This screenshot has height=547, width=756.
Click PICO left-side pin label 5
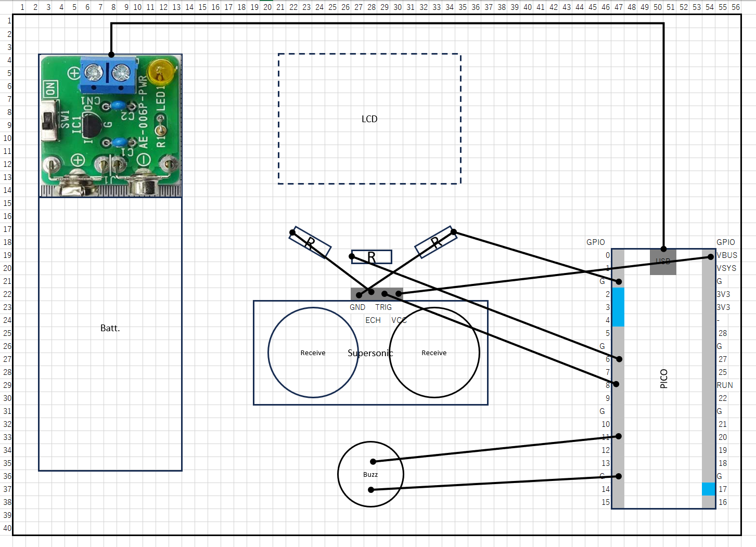(608, 333)
